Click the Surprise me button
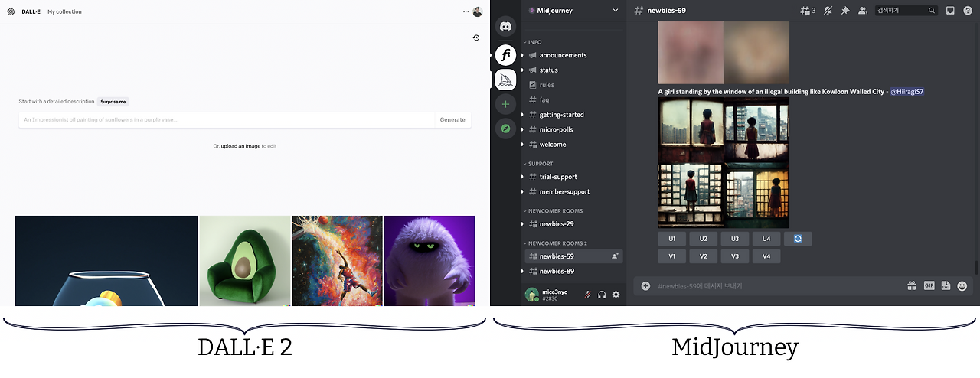The height and width of the screenshot is (378, 980). [x=113, y=101]
